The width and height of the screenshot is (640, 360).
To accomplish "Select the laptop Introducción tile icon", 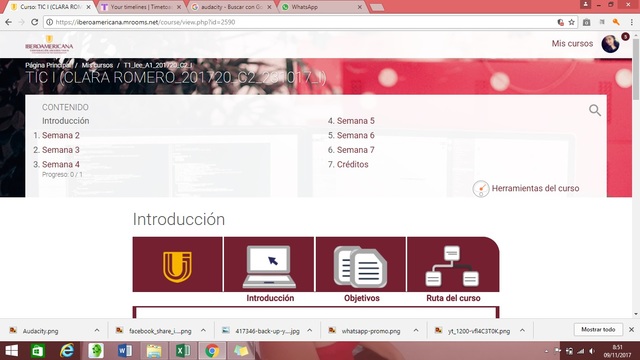I will [x=269, y=266].
